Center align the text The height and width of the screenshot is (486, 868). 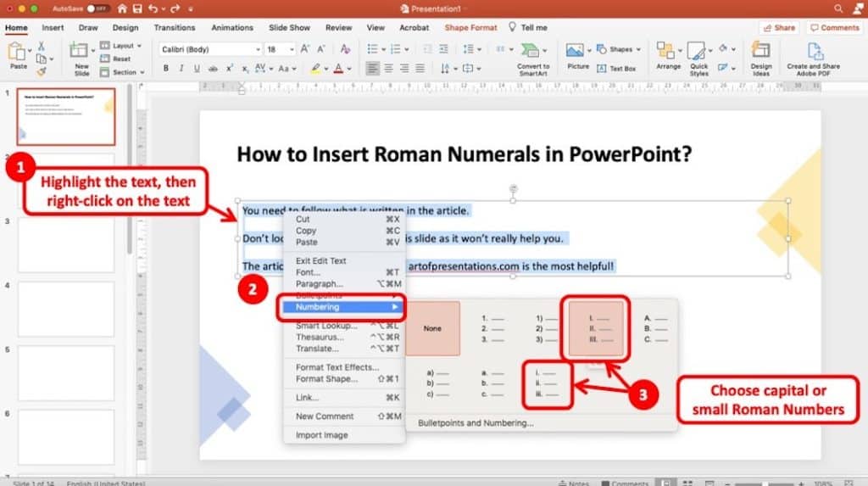(x=388, y=68)
